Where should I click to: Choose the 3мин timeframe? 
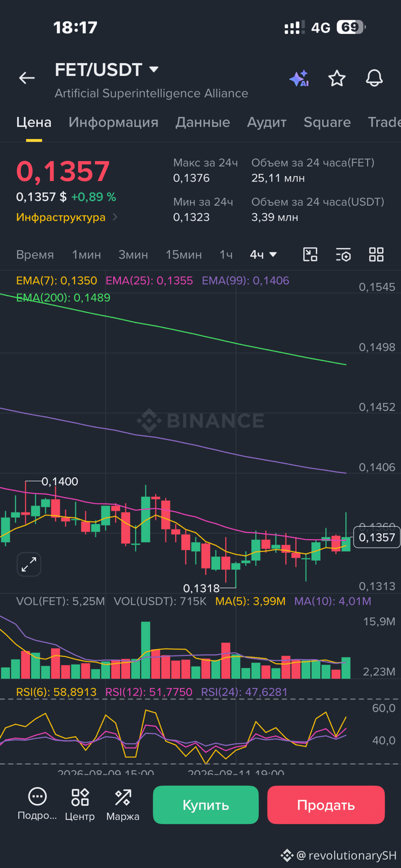(x=133, y=255)
